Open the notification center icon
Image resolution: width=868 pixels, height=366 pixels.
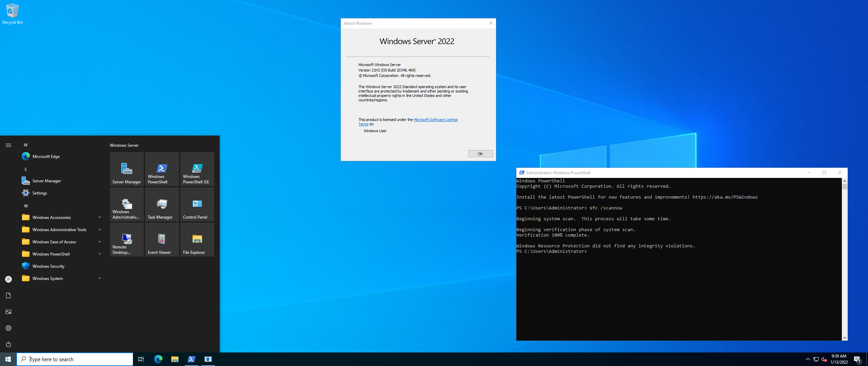point(857,359)
